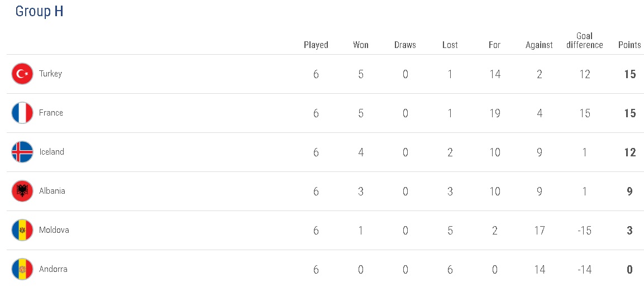Open the Moldova team name
Image resolution: width=644 pixels, height=287 pixels.
[x=54, y=230]
